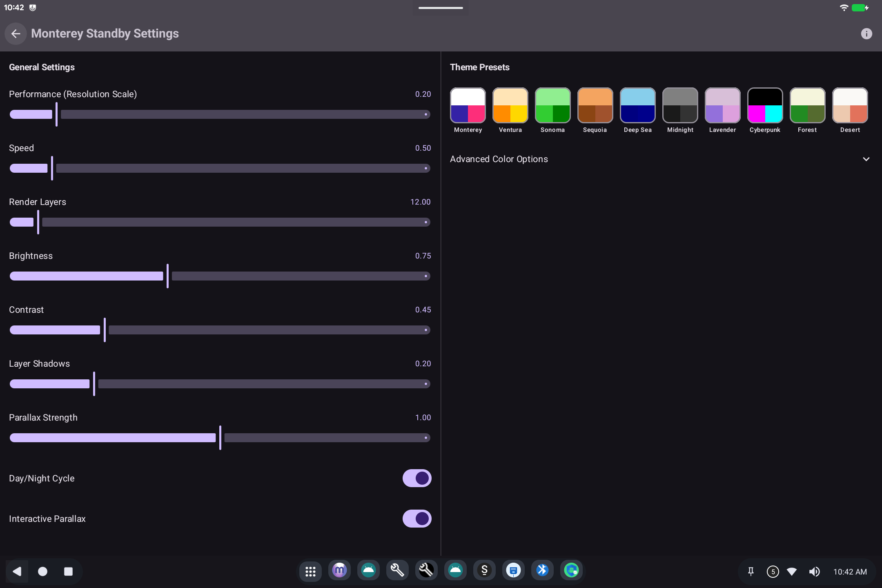Launch the Bluetooth app in the taskbar
Screen dimensions: 882x588
coord(542,570)
